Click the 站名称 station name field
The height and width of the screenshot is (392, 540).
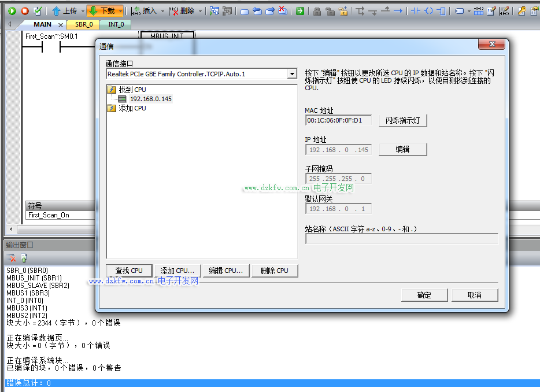tap(401, 239)
